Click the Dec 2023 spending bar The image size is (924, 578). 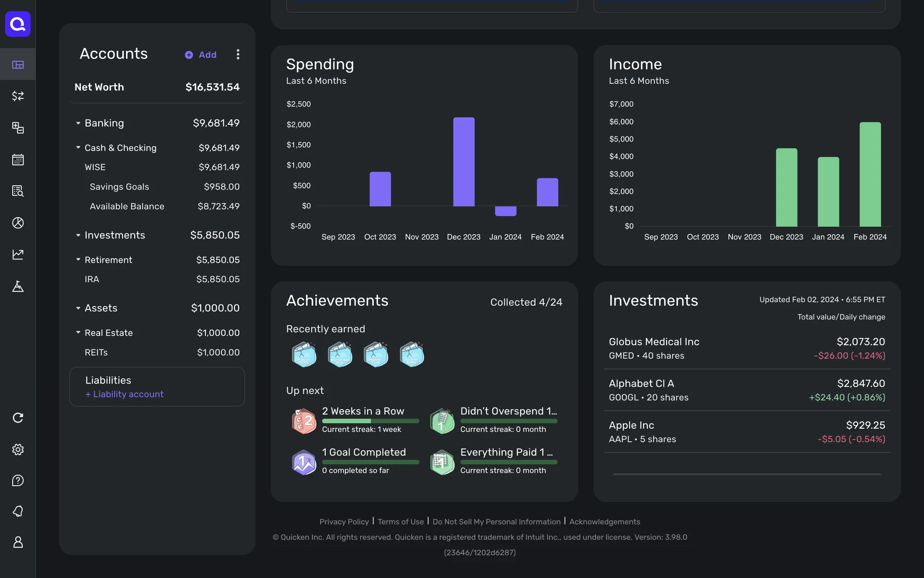(463, 162)
